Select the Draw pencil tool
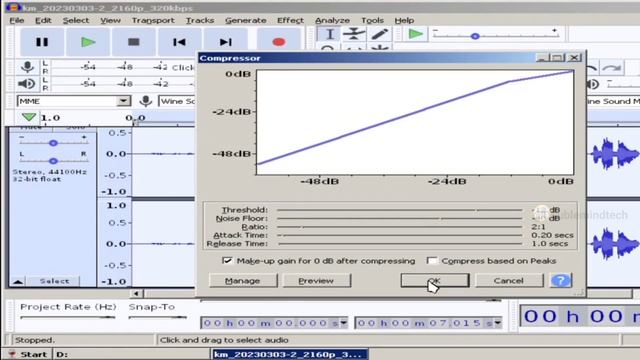The image size is (640, 360). click(x=379, y=34)
